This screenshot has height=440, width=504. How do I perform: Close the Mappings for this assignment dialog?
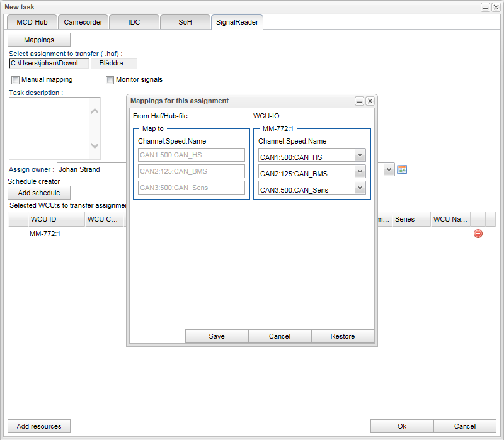tap(370, 101)
